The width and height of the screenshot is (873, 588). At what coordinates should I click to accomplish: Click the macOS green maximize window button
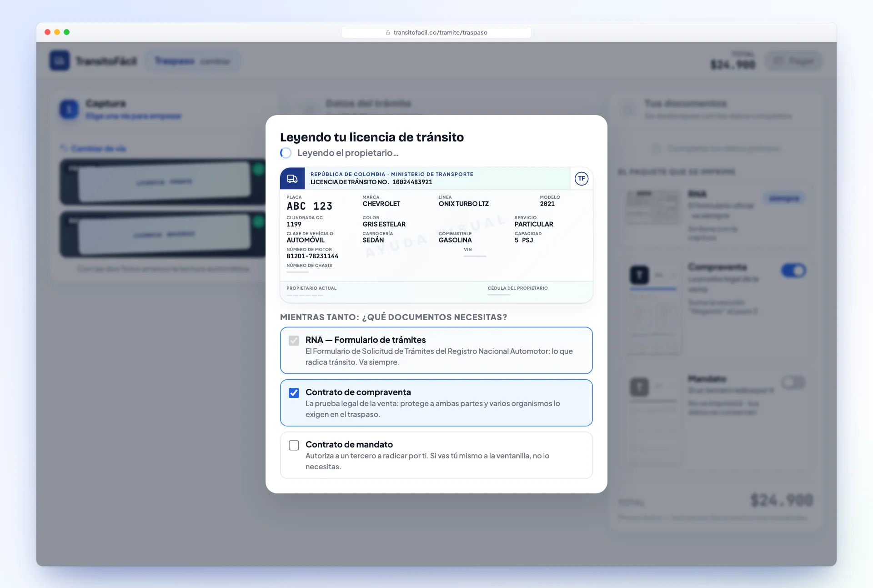coord(67,32)
